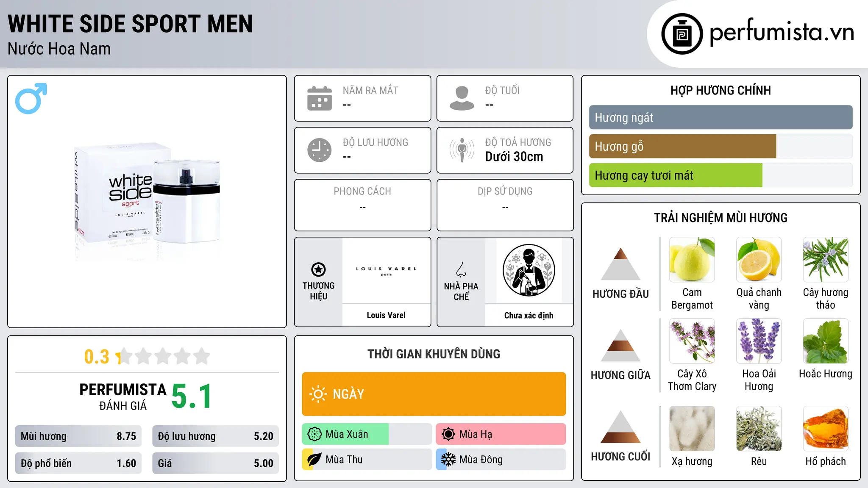
Task: Click the Louis Varel brand logo image
Action: (386, 271)
